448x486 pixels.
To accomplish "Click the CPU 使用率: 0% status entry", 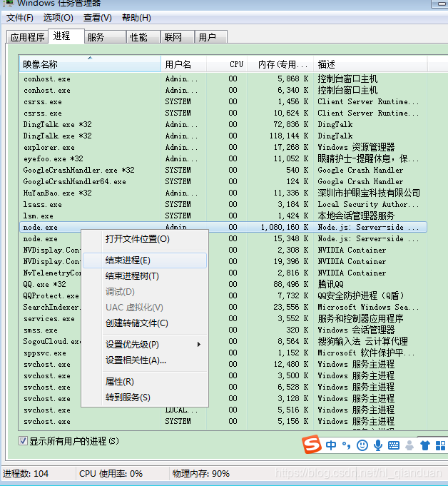I will [111, 474].
